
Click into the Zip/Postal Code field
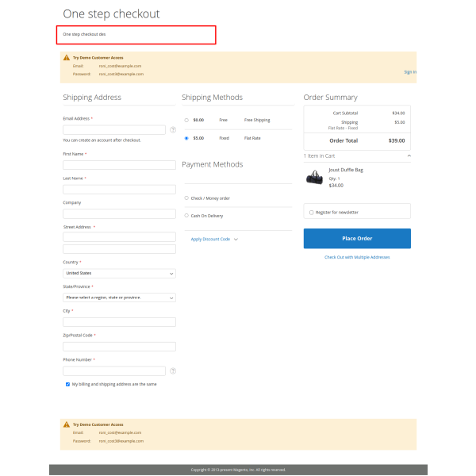click(x=119, y=347)
